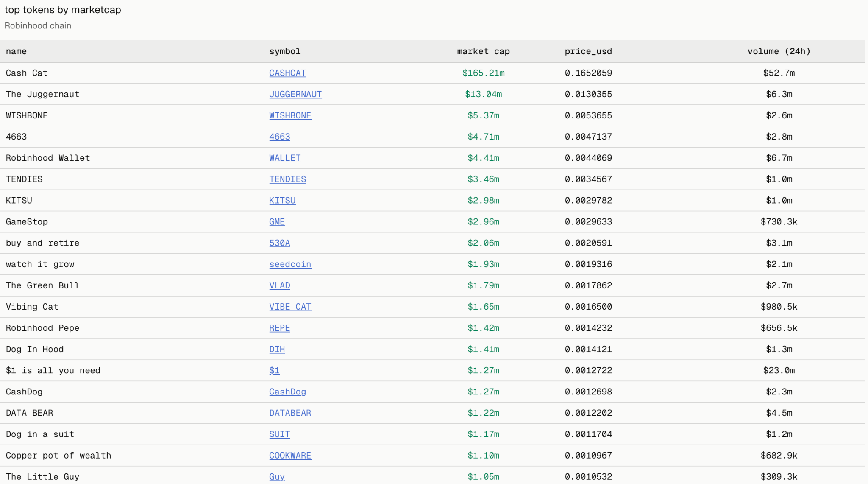Click the $309.3k volume value
The width and height of the screenshot is (868, 484).
click(x=779, y=476)
